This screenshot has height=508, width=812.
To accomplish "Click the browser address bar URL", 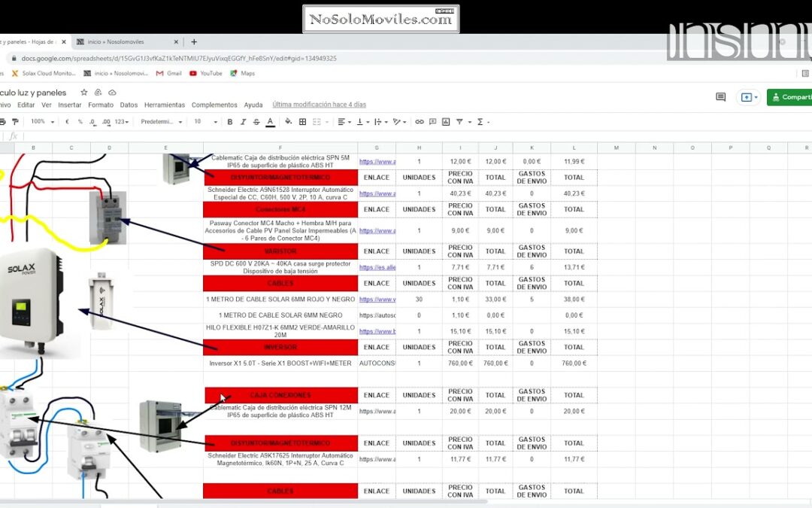I will point(179,59).
